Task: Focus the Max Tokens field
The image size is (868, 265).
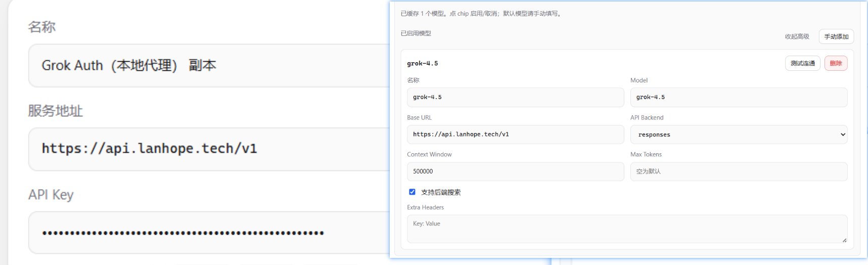Action: 739,171
